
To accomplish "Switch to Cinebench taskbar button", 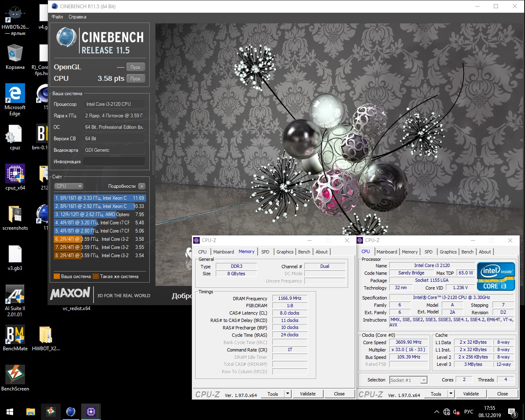I will point(71,411).
